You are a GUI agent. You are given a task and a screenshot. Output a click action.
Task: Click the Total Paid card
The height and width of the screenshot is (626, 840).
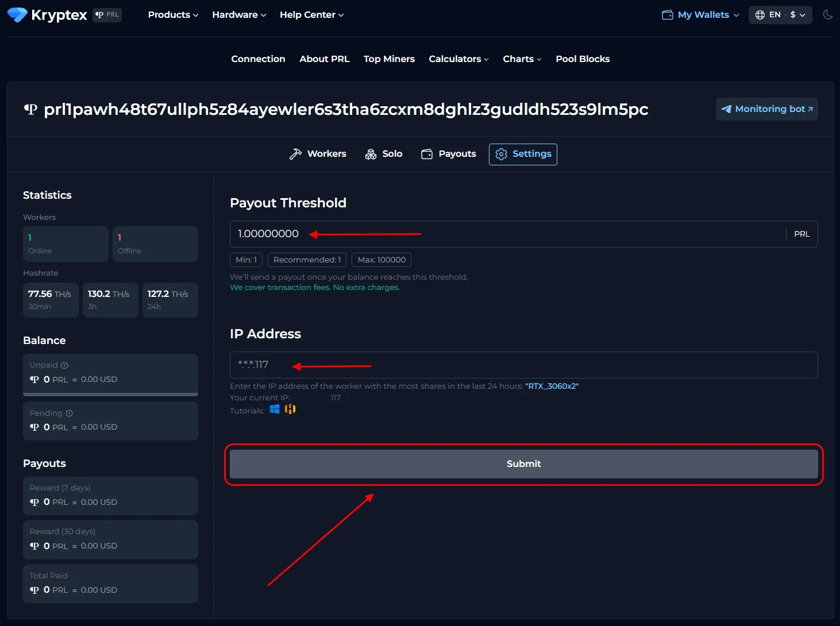point(110,584)
